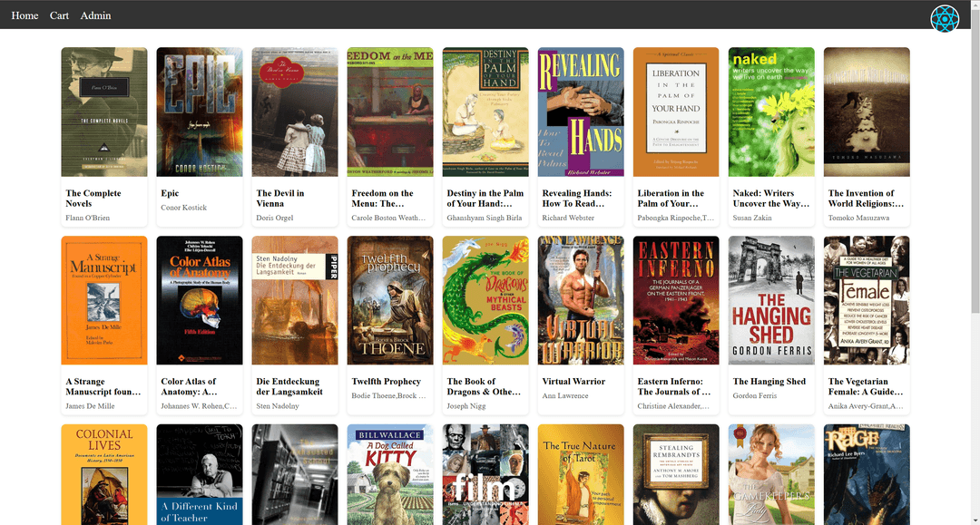View The Gamekeeper's Lady cover
Screen dimensions: 980x525
(x=771, y=474)
